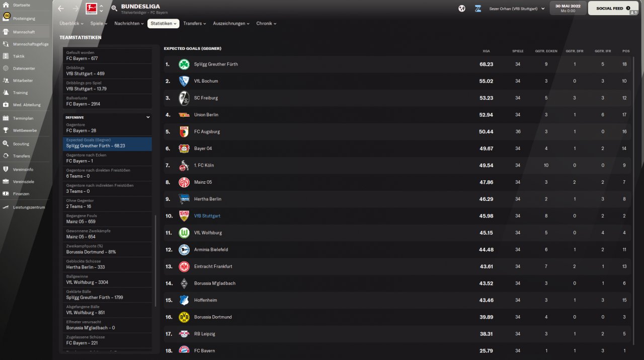Click the FC Bayern club crest in table
The width and height of the screenshot is (644, 360).
184,350
